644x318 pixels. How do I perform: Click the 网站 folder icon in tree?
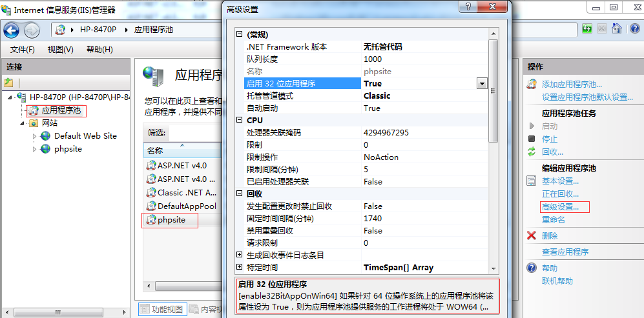[34, 123]
